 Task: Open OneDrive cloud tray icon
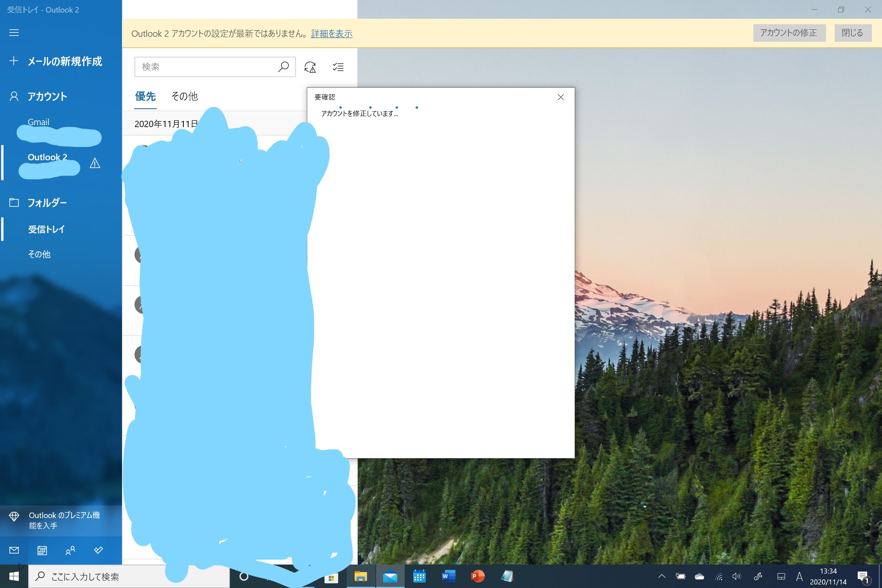[x=699, y=576]
